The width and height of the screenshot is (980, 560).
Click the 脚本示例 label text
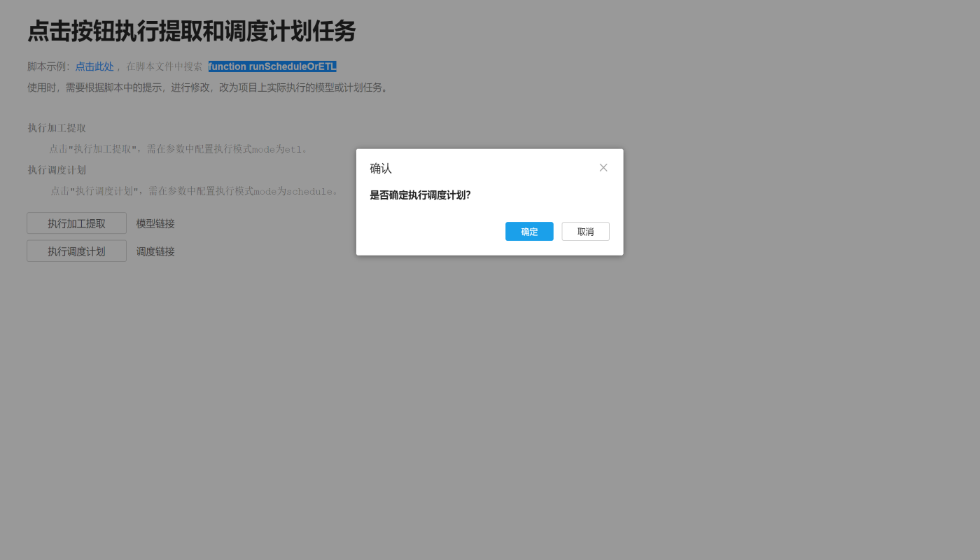[48, 66]
